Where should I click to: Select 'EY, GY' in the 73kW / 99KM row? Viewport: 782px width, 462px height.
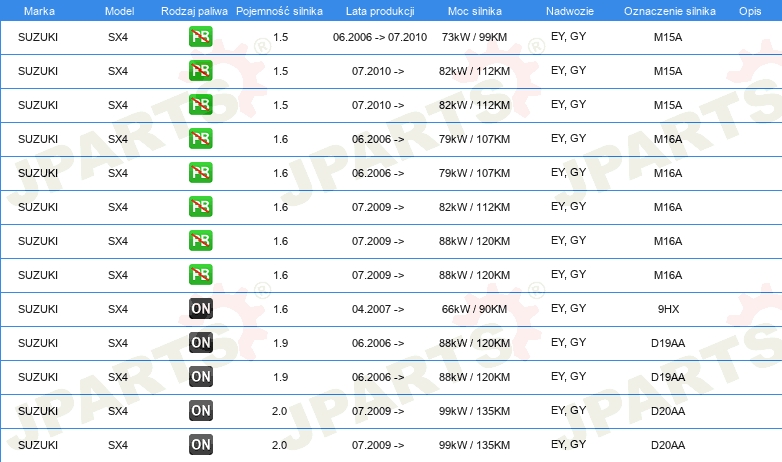568,36
